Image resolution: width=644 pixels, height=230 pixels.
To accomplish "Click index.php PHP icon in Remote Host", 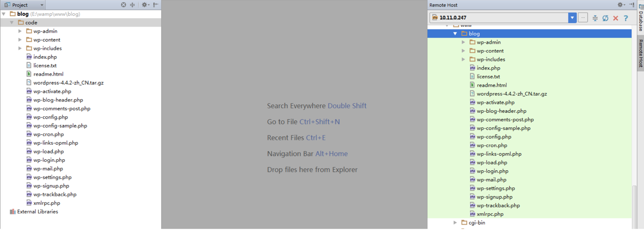I will [x=473, y=68].
